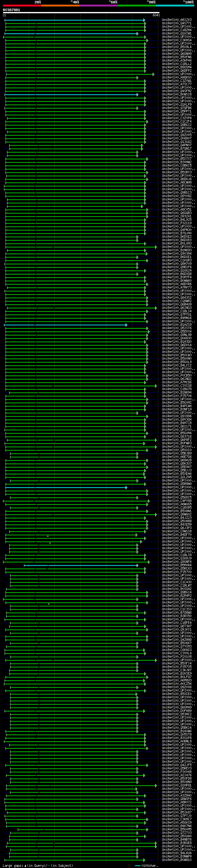The image size is (197, 868).
Task: Click the green ~80% identity color segment
Action: pyautogui.click(x=137, y=6)
